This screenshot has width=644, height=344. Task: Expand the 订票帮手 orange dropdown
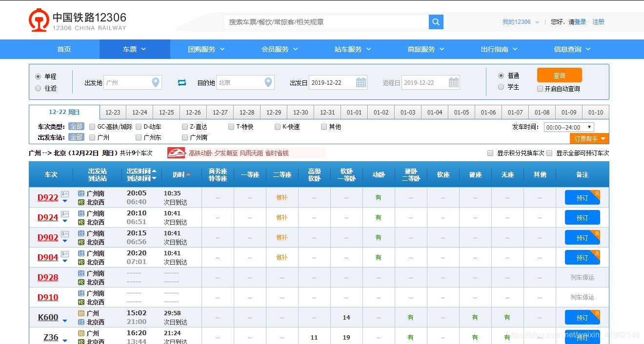pos(589,139)
